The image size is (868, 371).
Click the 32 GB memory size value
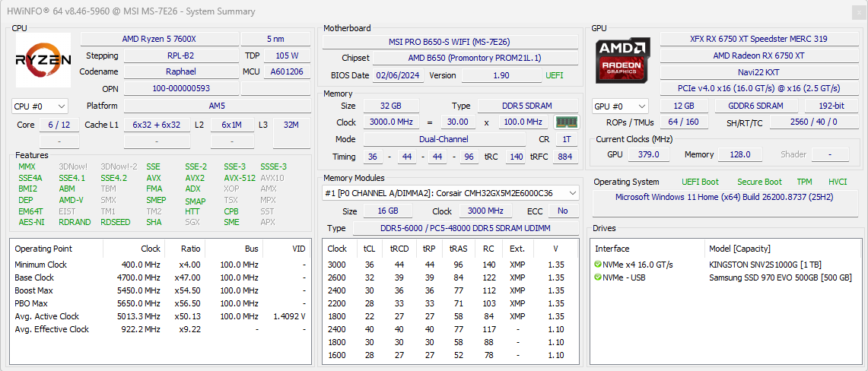(x=391, y=106)
